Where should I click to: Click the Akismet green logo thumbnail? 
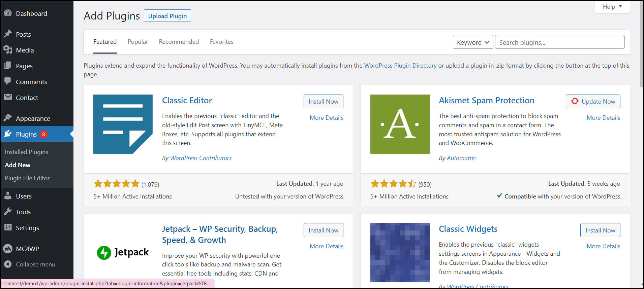point(400,124)
